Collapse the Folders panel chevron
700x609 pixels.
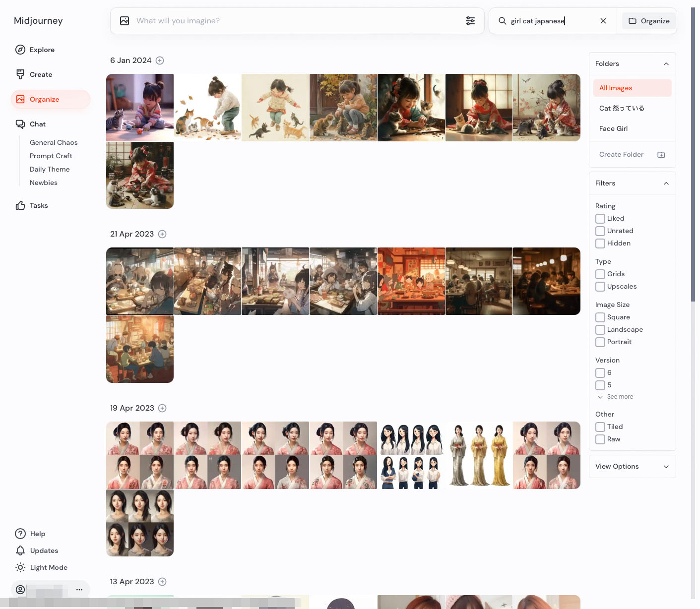pos(666,64)
